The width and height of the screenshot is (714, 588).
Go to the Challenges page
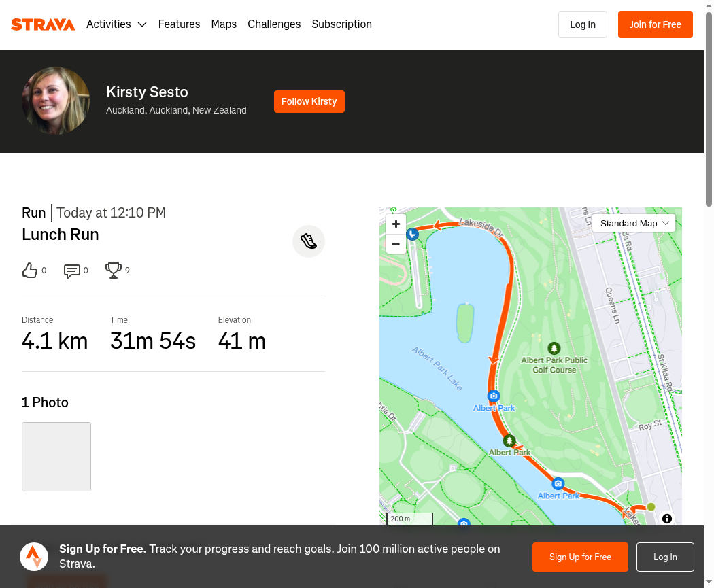tap(274, 24)
